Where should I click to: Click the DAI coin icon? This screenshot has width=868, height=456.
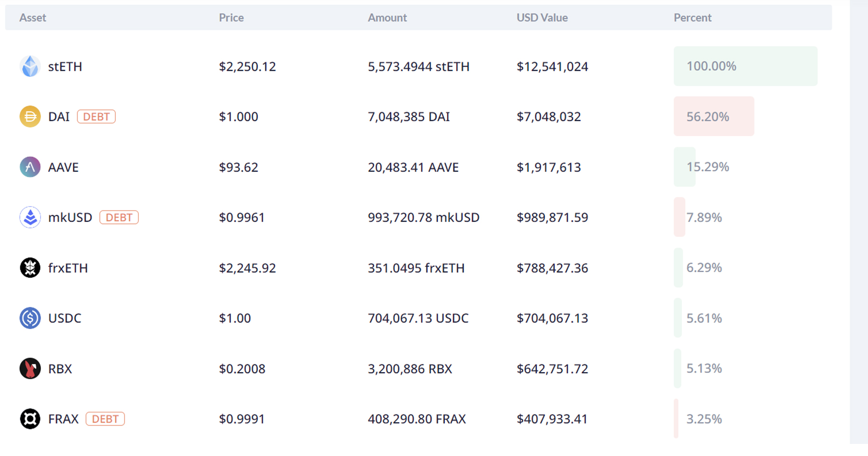point(30,117)
